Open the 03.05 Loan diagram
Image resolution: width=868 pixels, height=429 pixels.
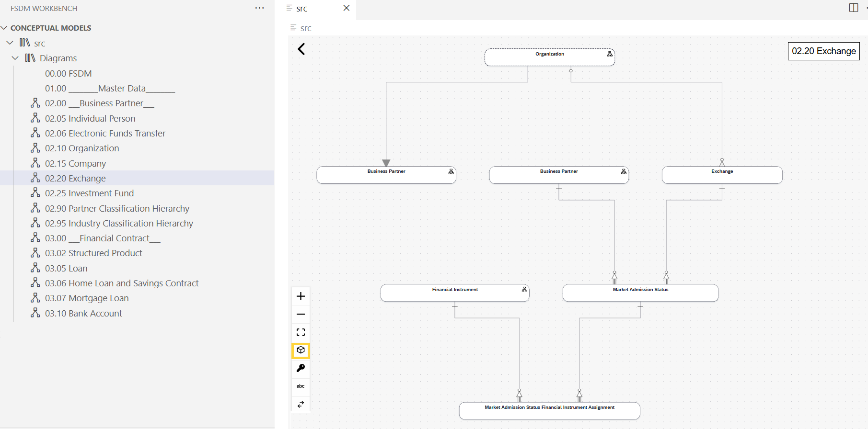[66, 269]
